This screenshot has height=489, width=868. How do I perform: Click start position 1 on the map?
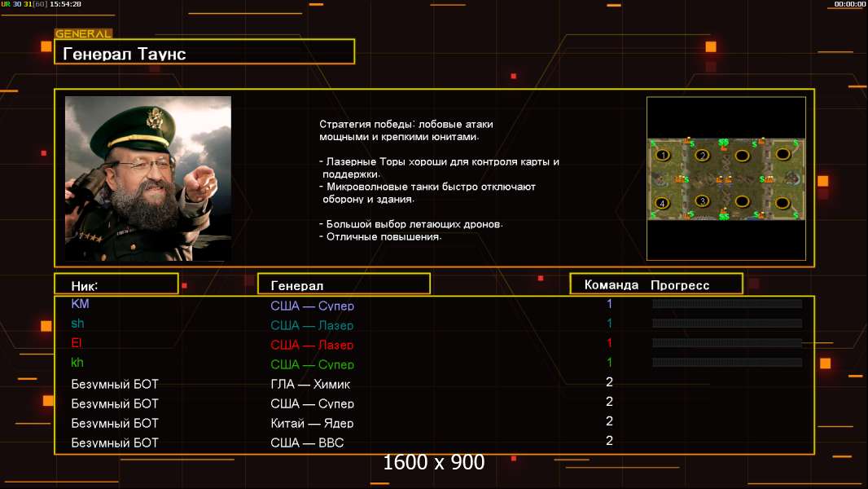(663, 155)
